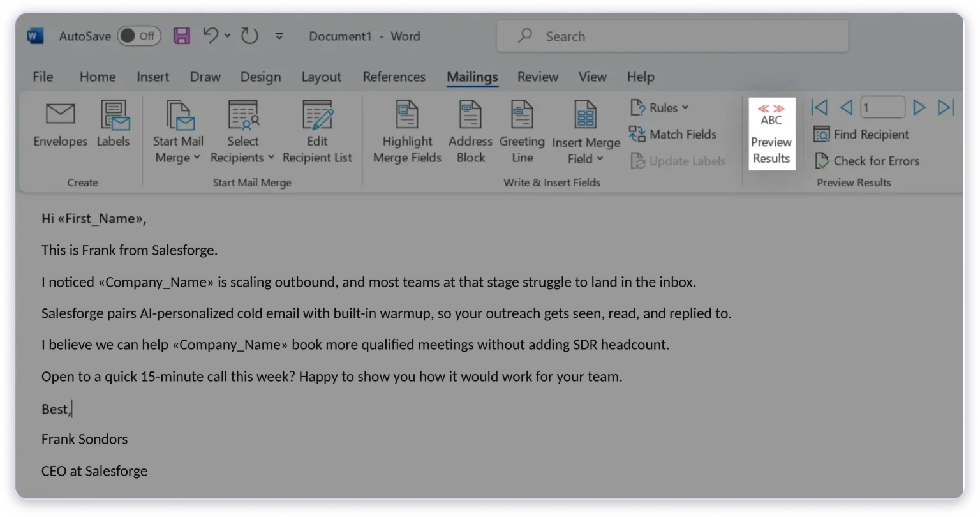Open the View tab
980x517 pixels.
pos(592,77)
